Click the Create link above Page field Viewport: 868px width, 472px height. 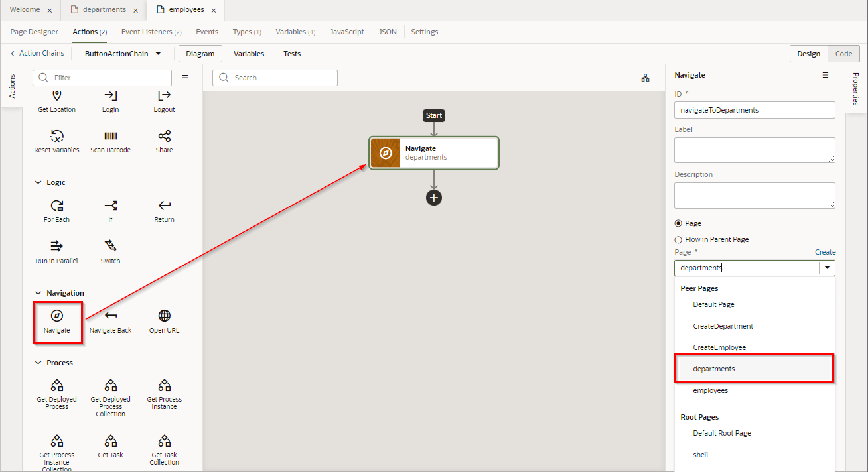pos(825,252)
